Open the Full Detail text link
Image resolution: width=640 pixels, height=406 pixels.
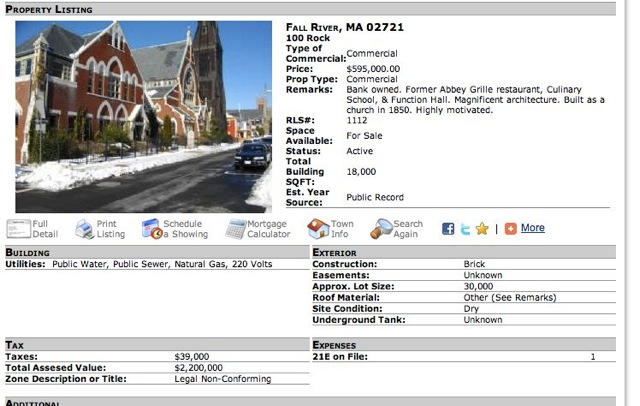coord(46,229)
